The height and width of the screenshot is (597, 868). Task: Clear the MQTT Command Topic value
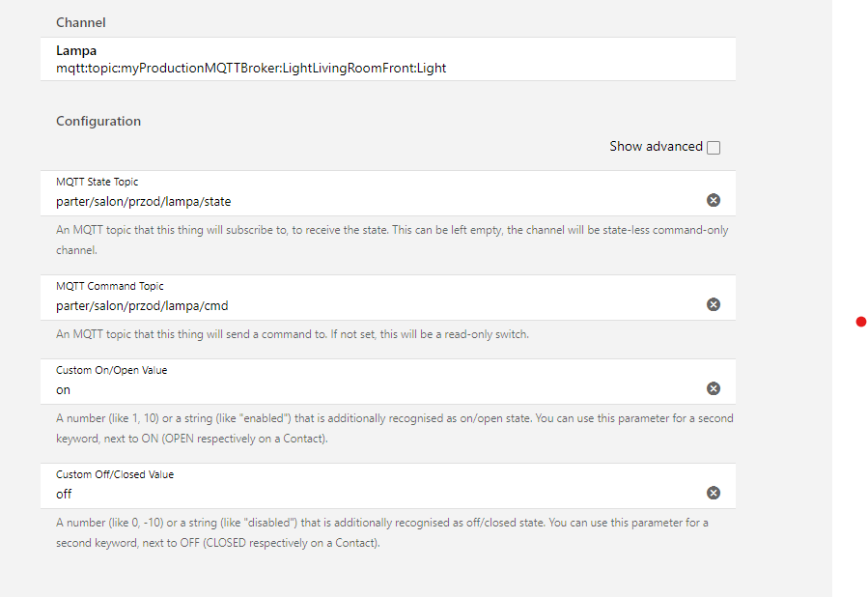tap(713, 304)
